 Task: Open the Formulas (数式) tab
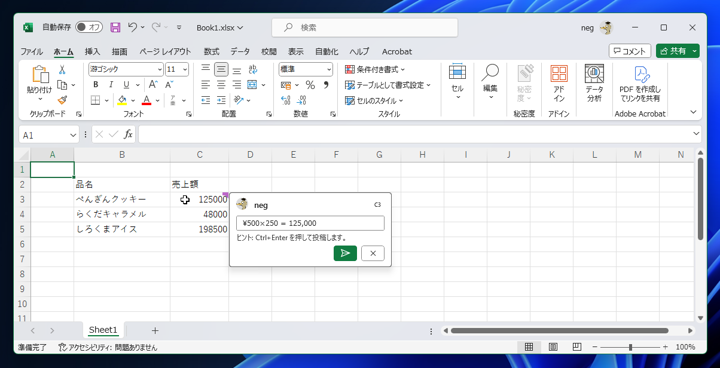(x=211, y=51)
